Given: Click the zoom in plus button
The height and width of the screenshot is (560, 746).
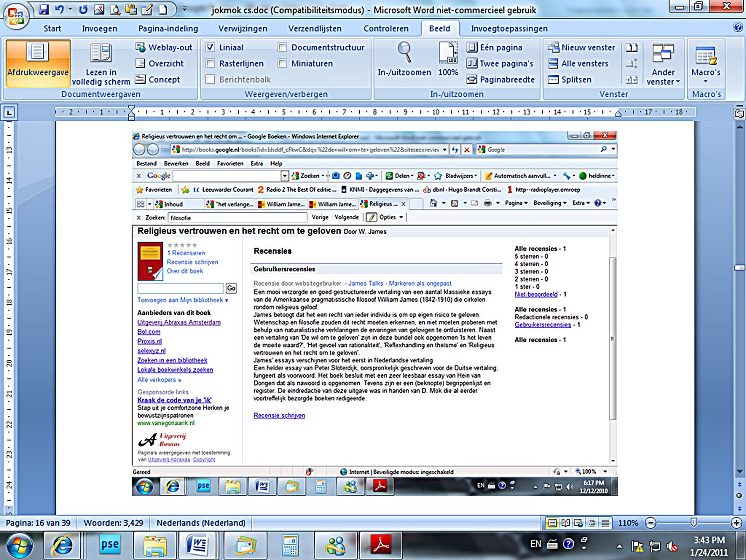Looking at the screenshot, I should (x=737, y=523).
